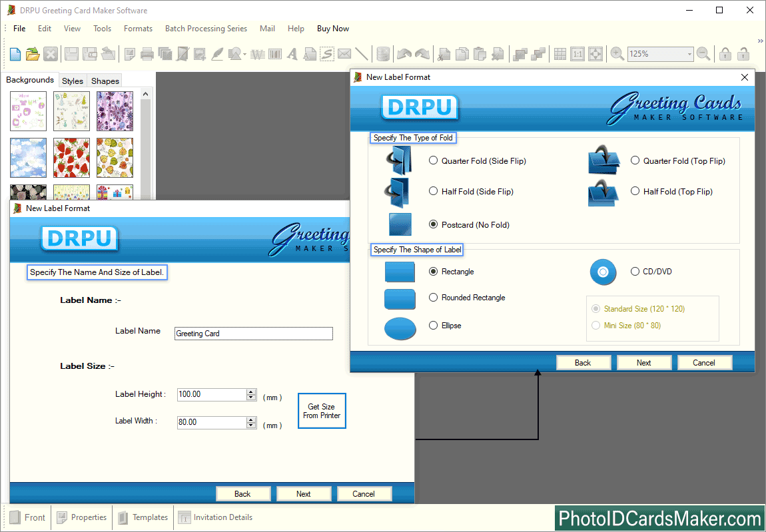Click Next in the label size dialog
Viewport: 766px width, 532px height.
pyautogui.click(x=303, y=493)
